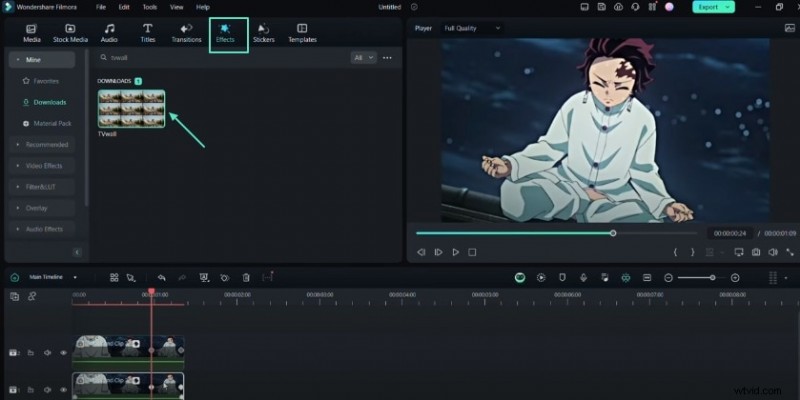Expand the Recommended category
The height and width of the screenshot is (400, 800).
pyautogui.click(x=42, y=144)
